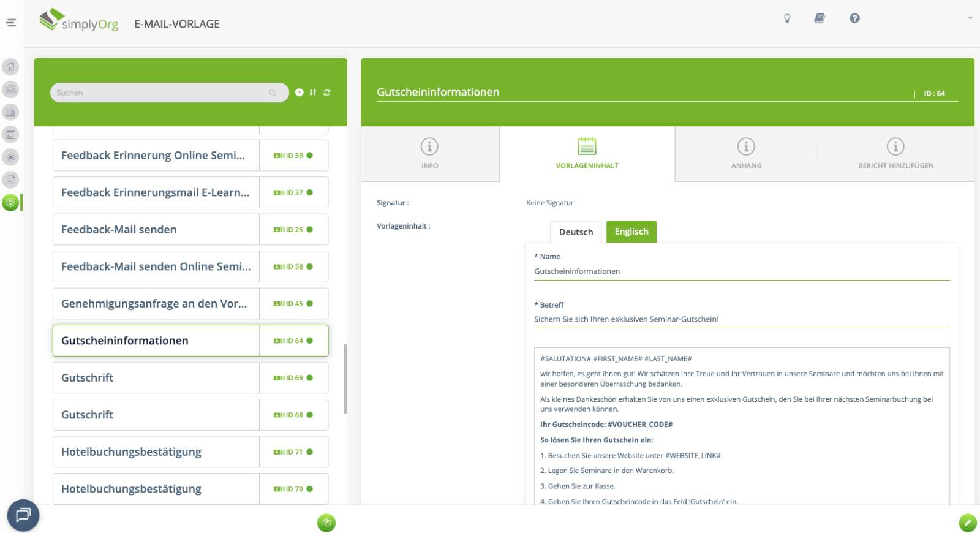This screenshot has height=533, width=980.
Task: Click the question mark help icon
Action: tap(854, 18)
